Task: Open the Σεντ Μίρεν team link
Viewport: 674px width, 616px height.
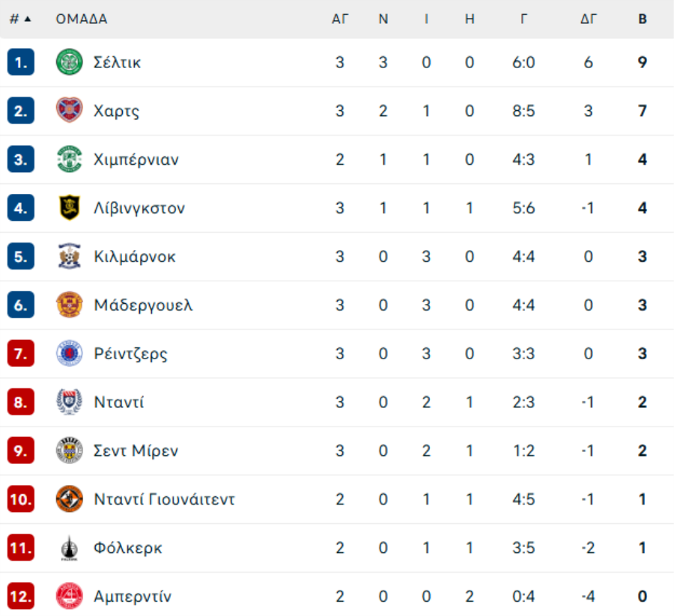Action: (136, 451)
